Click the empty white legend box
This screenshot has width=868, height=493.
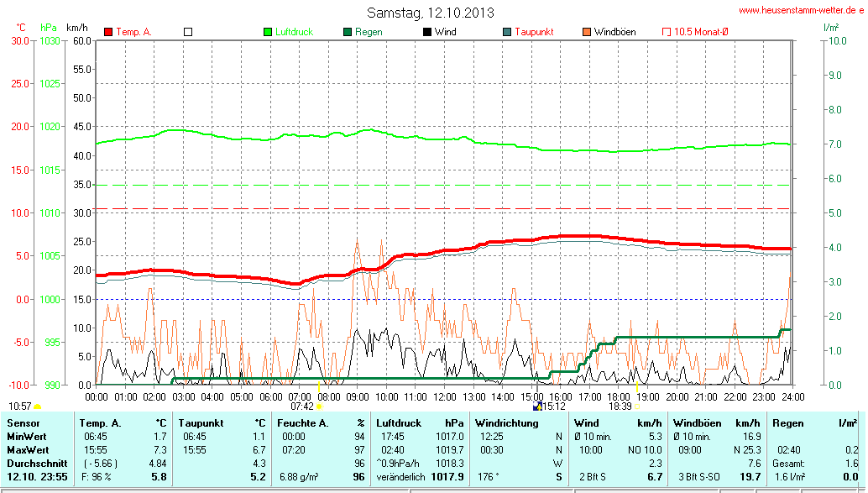(x=188, y=32)
